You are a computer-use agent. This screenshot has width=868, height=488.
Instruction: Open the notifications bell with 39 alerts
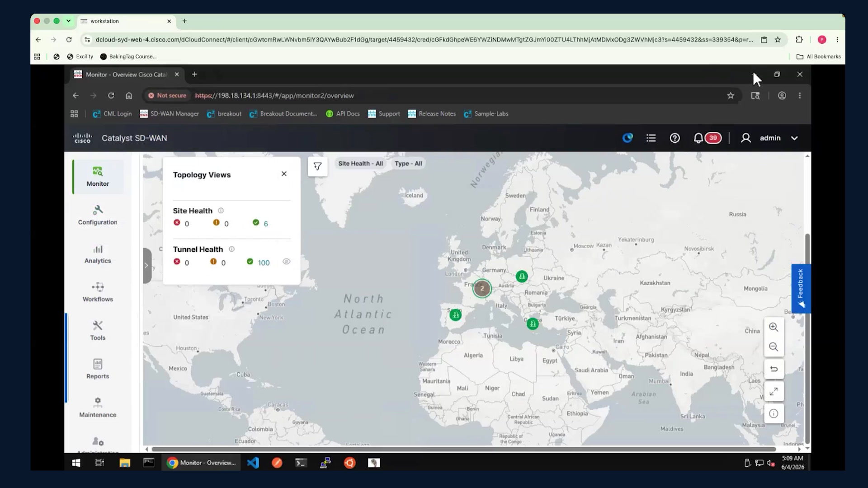707,138
